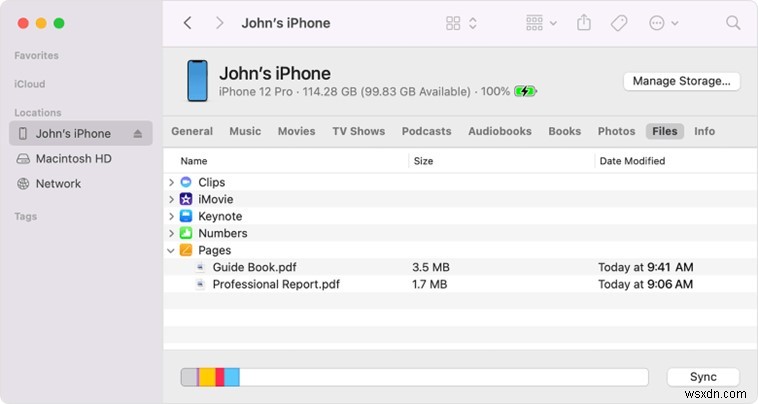Click the Macintosh HD drive icon
The width and height of the screenshot is (758, 404).
[x=23, y=159]
